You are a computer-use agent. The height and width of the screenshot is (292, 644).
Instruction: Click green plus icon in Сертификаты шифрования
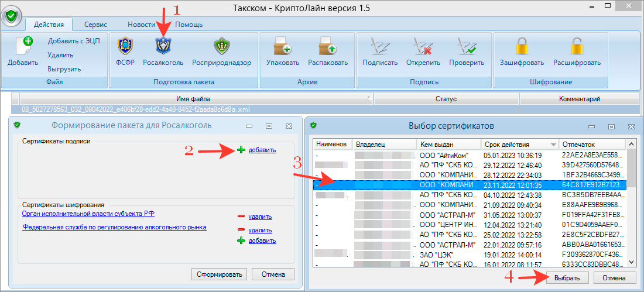click(241, 241)
